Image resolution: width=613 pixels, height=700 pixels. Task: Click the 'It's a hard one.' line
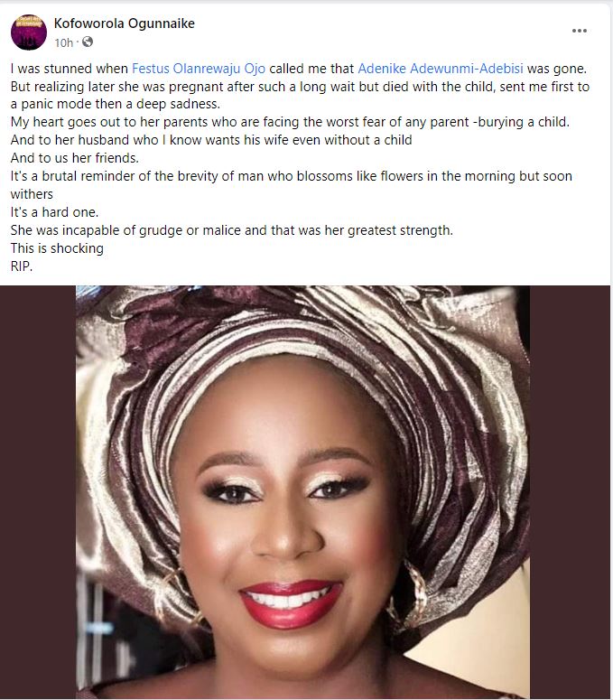[x=54, y=212]
